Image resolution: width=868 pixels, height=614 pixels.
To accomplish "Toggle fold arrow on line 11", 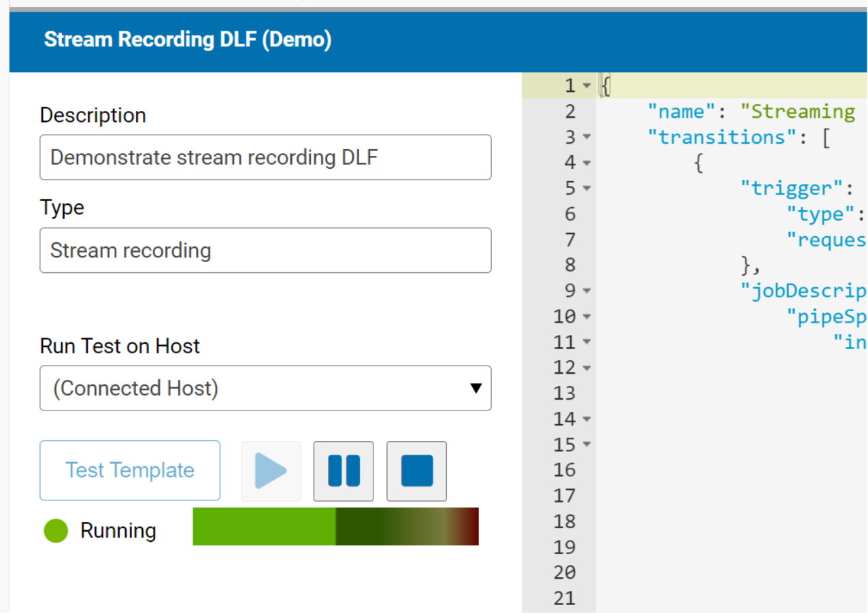I will tap(586, 342).
